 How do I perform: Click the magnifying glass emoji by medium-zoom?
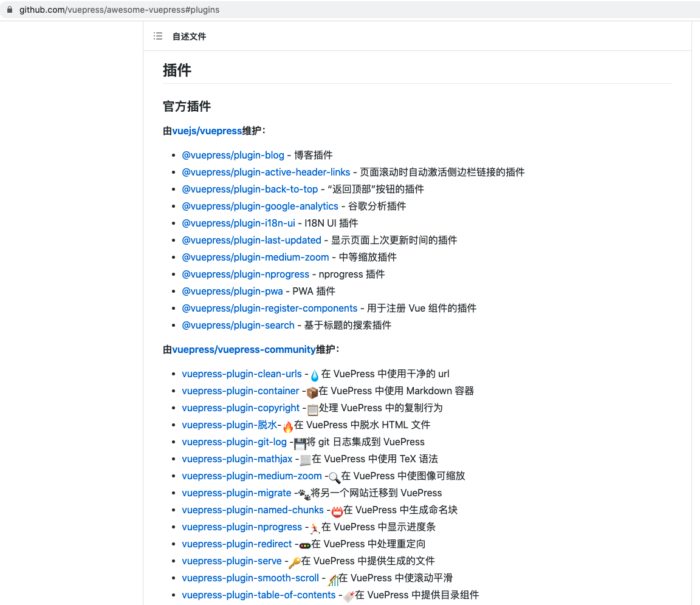334,478
